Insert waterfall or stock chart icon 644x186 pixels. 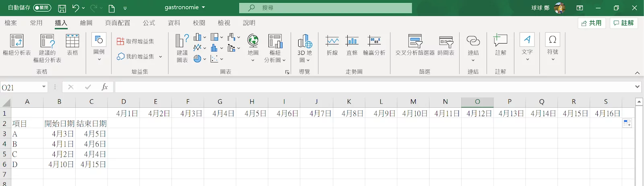[233, 37]
